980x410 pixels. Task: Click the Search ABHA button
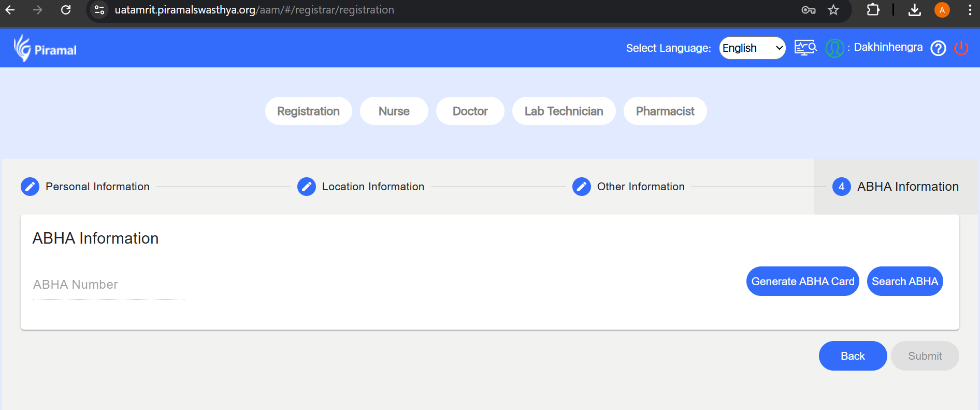pyautogui.click(x=904, y=281)
